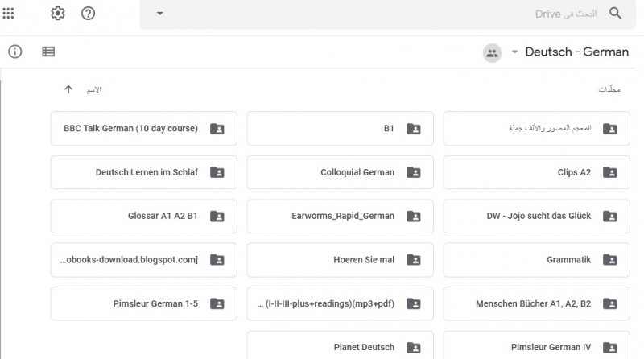This screenshot has height=359, width=644.
Task: Expand search options dropdown arrow
Action: [x=159, y=14]
